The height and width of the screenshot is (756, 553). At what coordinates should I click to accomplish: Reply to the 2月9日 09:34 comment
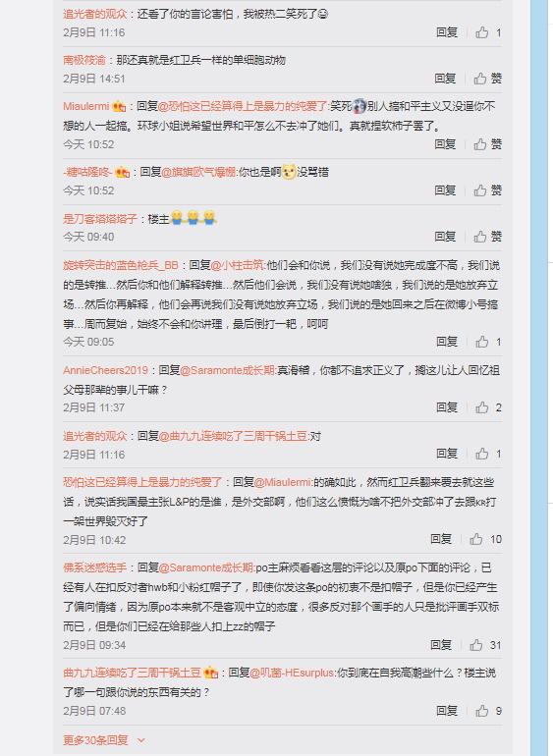click(441, 645)
